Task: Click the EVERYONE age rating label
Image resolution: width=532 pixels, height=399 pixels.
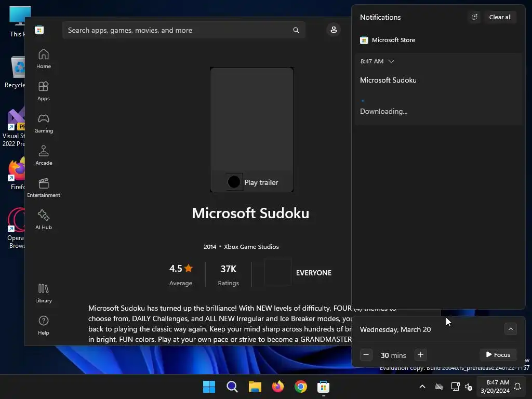Action: (x=313, y=273)
